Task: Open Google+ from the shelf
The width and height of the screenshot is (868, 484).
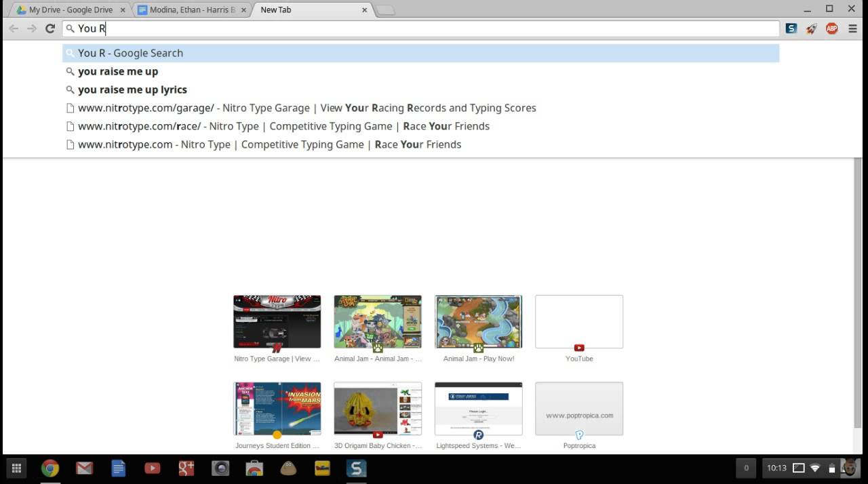Action: 186,468
